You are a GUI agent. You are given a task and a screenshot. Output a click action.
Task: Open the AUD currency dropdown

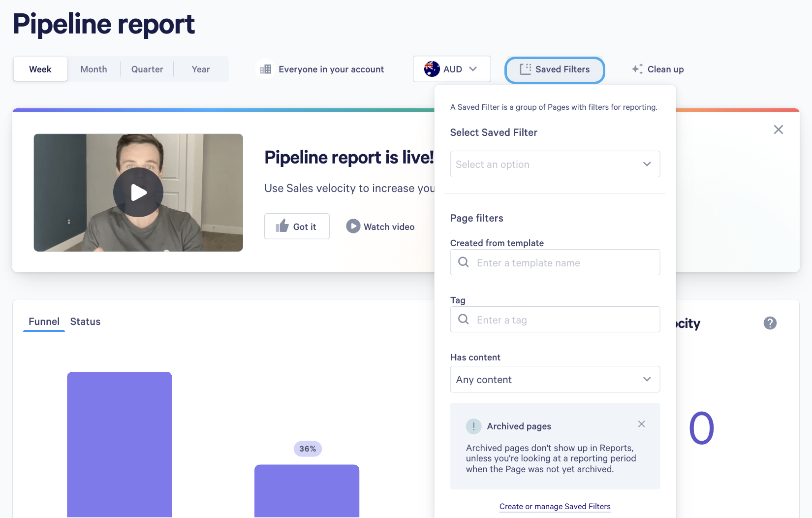coord(452,69)
